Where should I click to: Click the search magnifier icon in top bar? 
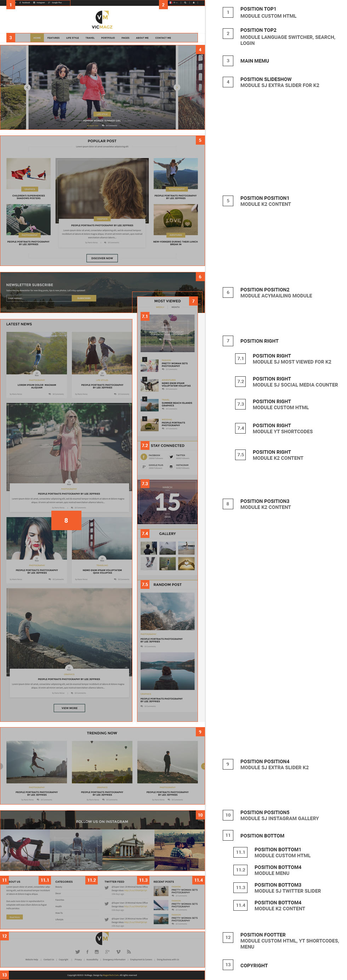186,3
